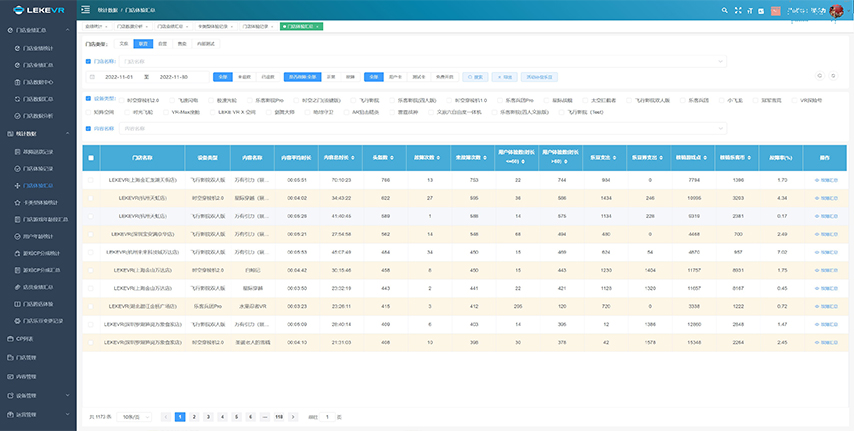
Task: Collapse the sidebar with the hamburger icon
Action: [x=86, y=10]
